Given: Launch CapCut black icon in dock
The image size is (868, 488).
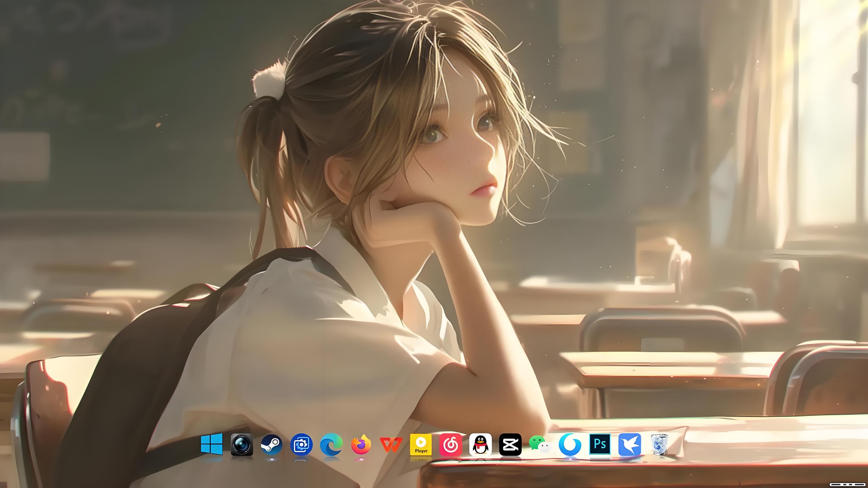Looking at the screenshot, I should 510,445.
